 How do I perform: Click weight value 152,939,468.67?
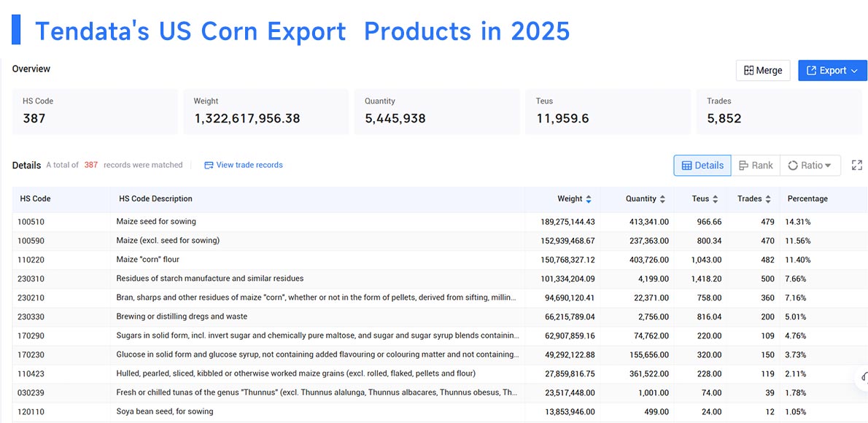coord(567,241)
